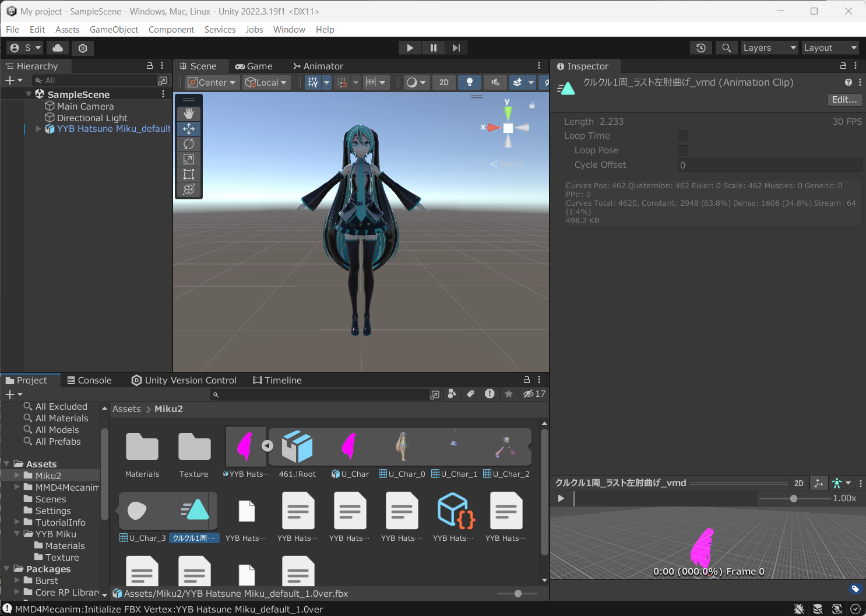
Task: Toggle 2D view mode in the Scene
Action: coord(443,82)
